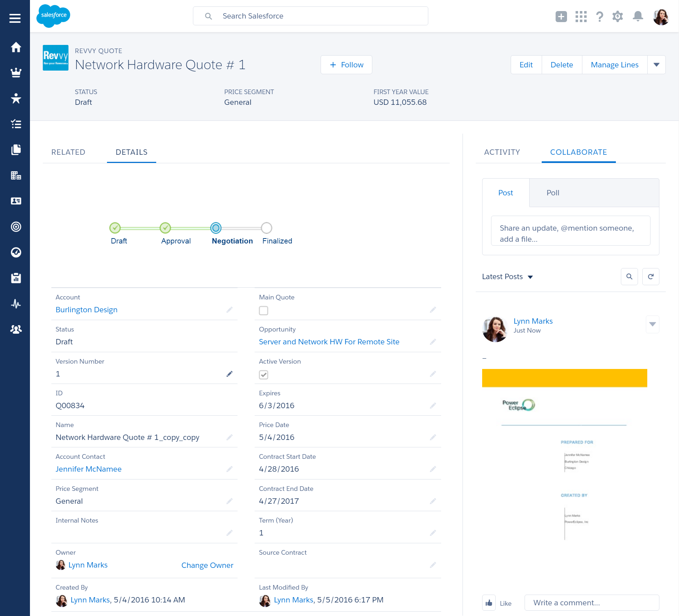Switch to the Related tab
Screen dimensions: 679x616
(x=68, y=152)
